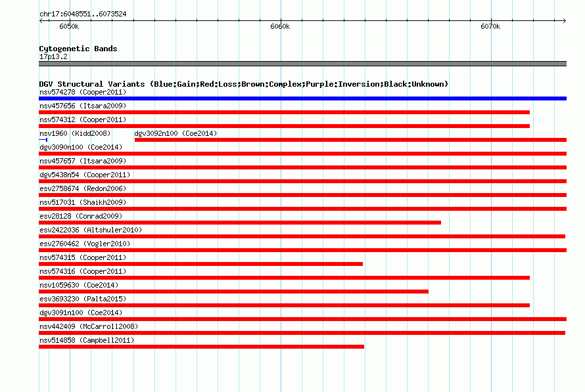Image resolution: width=585 pixels, height=392 pixels.
Task: Click the 6050k ruler mark
Action: [69, 26]
